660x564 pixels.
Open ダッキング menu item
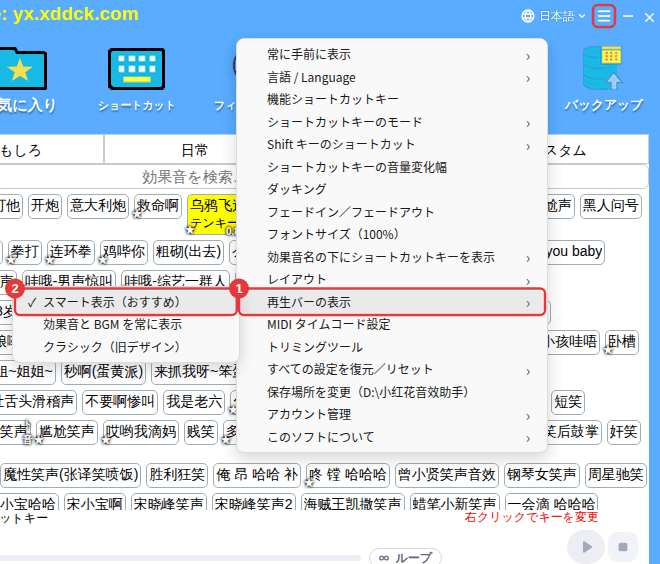392,189
